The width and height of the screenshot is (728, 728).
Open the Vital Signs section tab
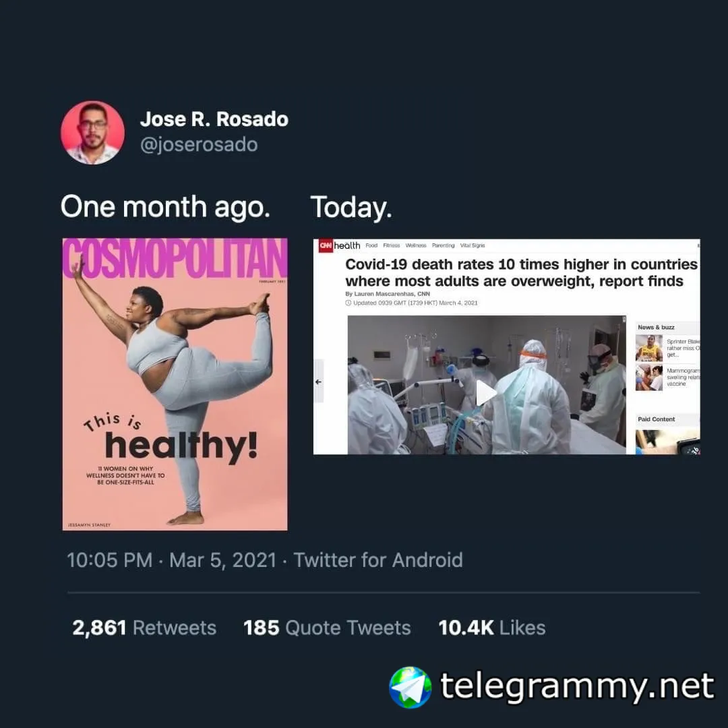472,245
